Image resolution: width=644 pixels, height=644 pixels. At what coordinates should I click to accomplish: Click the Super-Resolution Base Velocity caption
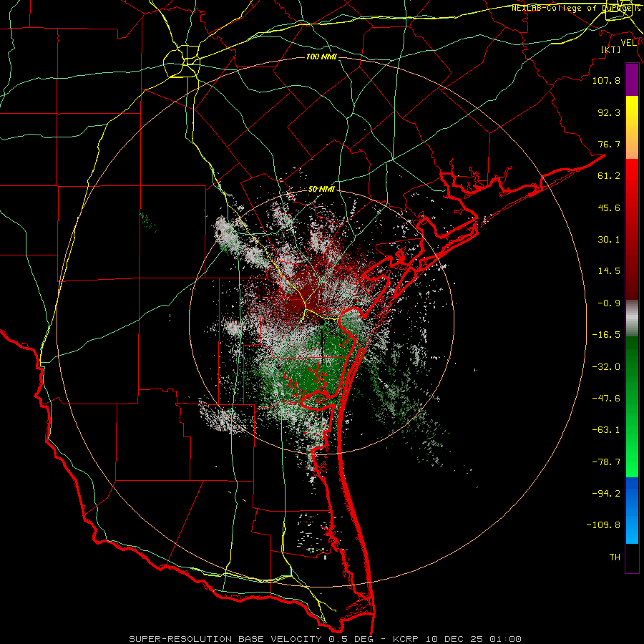pos(325,639)
